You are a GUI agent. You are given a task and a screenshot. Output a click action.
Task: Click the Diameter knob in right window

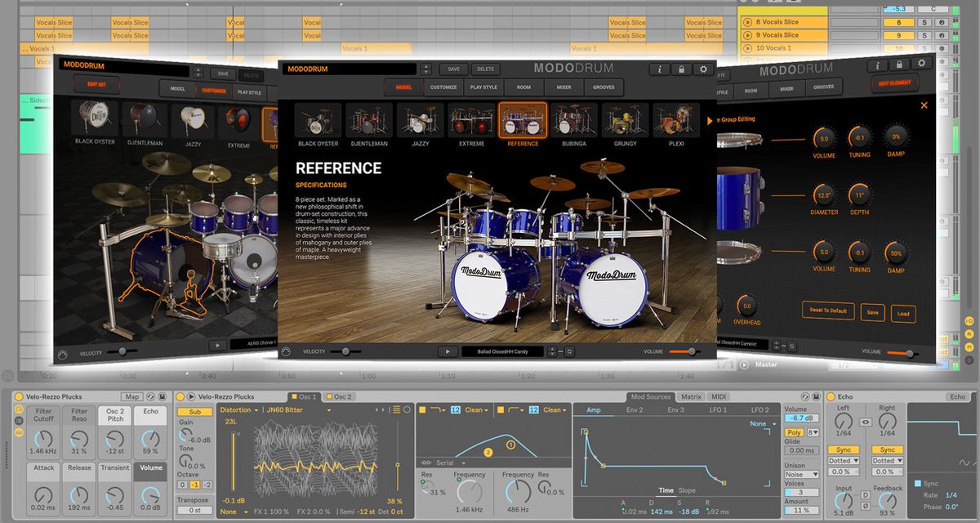coord(824,194)
